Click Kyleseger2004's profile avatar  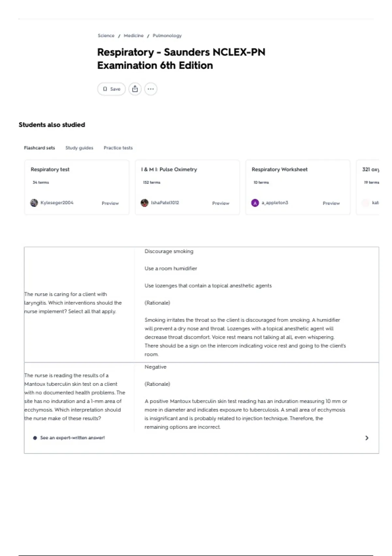pyautogui.click(x=34, y=203)
